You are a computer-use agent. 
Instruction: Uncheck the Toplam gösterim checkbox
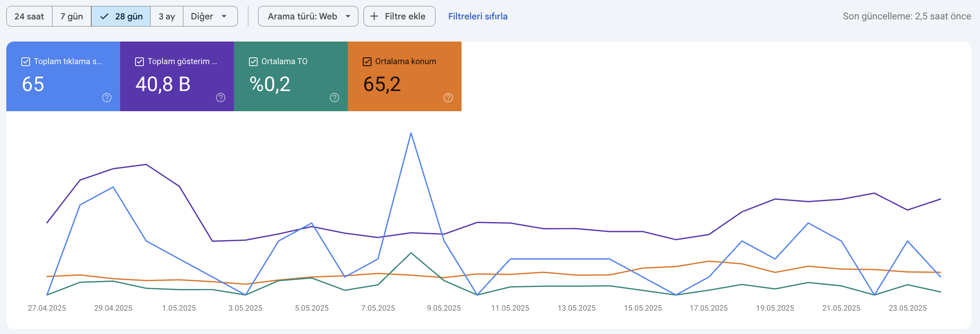coord(139,62)
